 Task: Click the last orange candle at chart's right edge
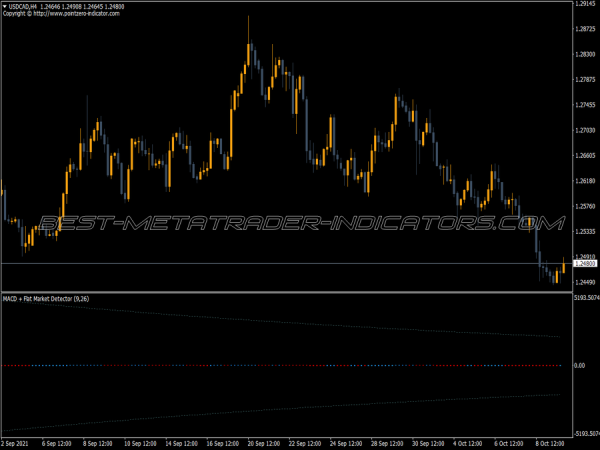[x=563, y=266]
